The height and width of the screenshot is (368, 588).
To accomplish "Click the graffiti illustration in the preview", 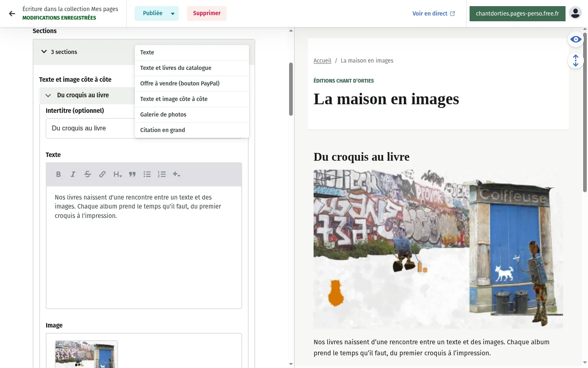I will pos(438,249).
